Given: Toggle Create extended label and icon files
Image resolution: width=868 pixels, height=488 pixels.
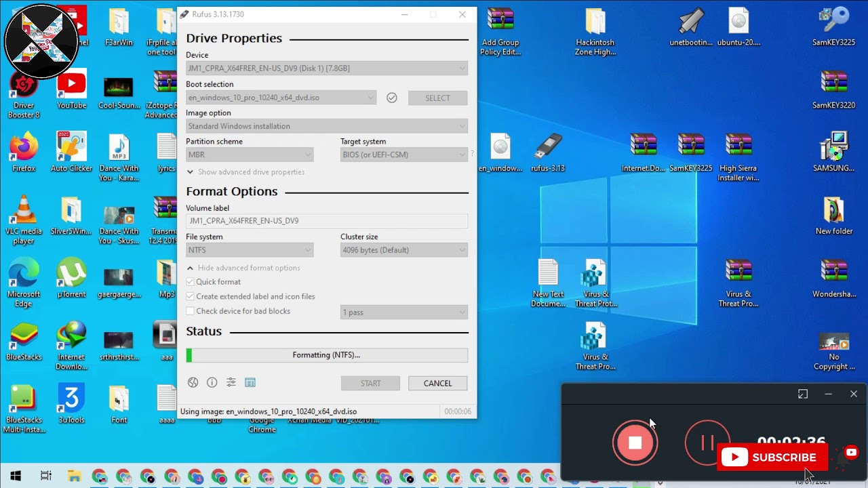Looking at the screenshot, I should [x=191, y=296].
